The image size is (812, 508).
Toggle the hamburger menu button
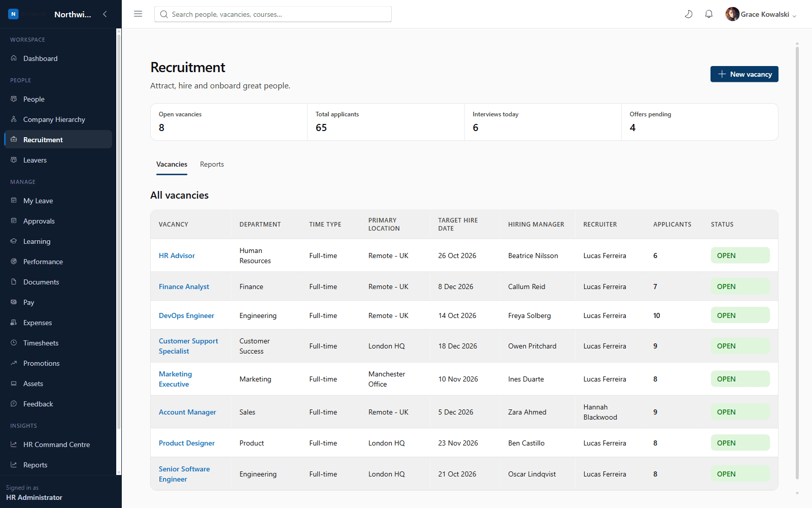[138, 14]
